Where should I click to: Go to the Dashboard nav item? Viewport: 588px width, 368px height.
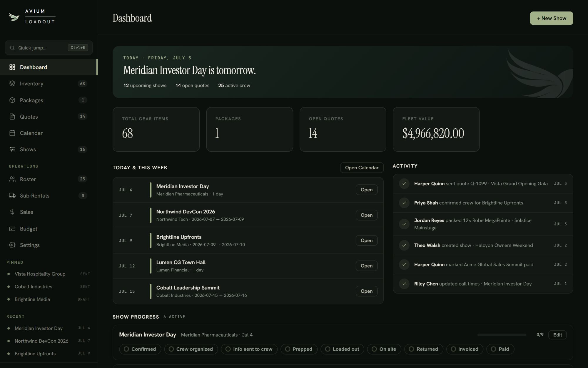(x=49, y=67)
